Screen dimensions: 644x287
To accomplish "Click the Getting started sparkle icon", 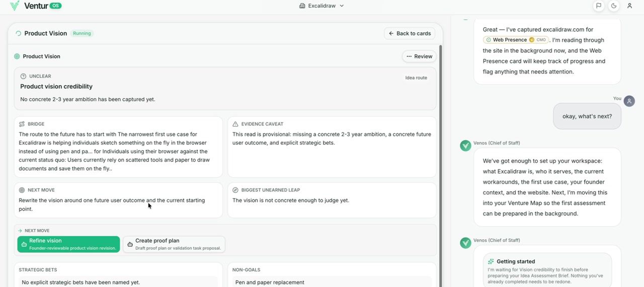I will [x=491, y=261].
